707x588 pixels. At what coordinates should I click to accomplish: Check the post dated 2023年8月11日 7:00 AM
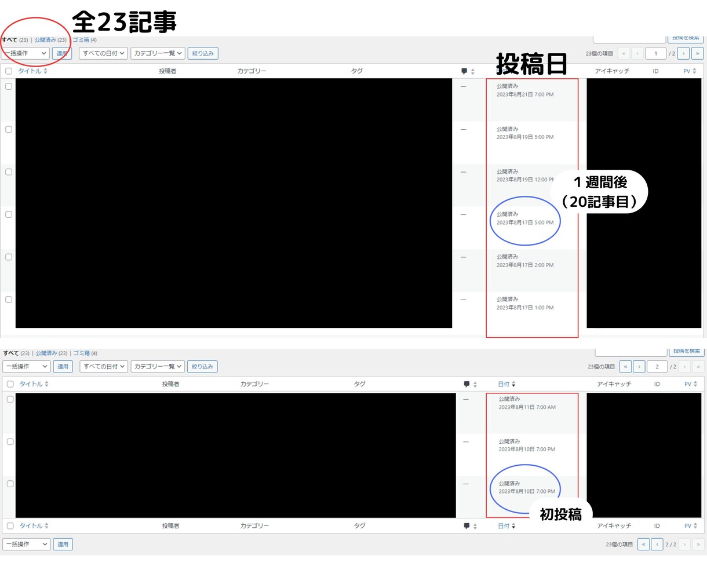pyautogui.click(x=10, y=399)
